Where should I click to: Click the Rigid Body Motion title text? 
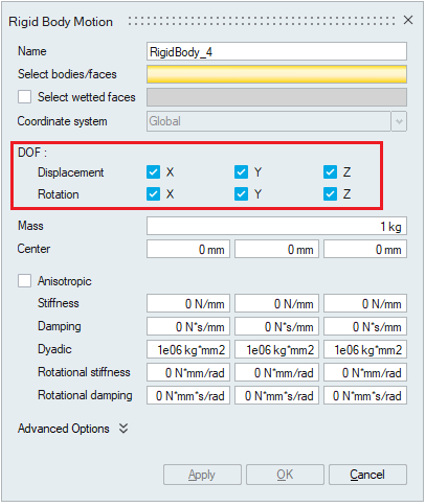(x=61, y=22)
